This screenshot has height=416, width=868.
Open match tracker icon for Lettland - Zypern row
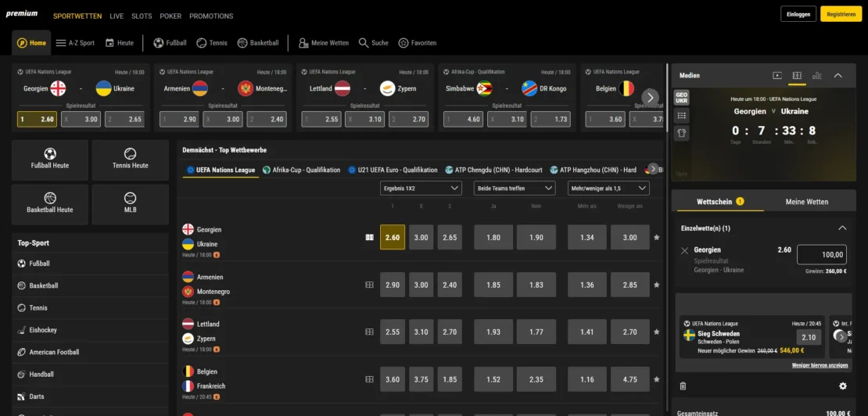pyautogui.click(x=369, y=332)
